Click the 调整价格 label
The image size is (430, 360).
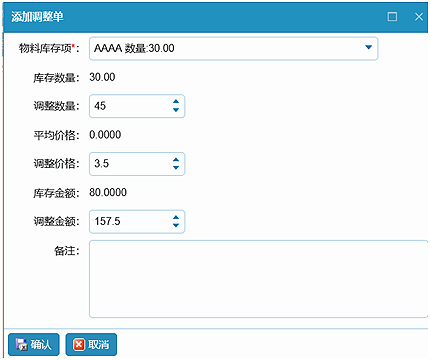pyautogui.click(x=57, y=164)
